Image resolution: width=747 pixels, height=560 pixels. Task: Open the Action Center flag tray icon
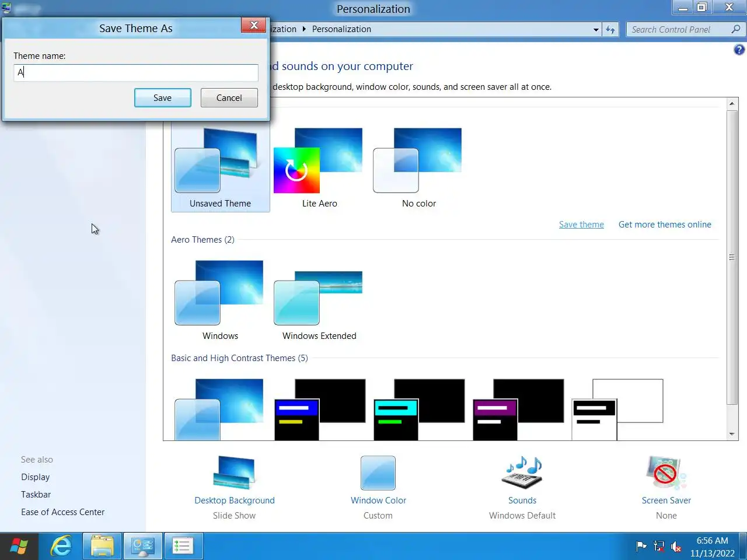(x=641, y=547)
